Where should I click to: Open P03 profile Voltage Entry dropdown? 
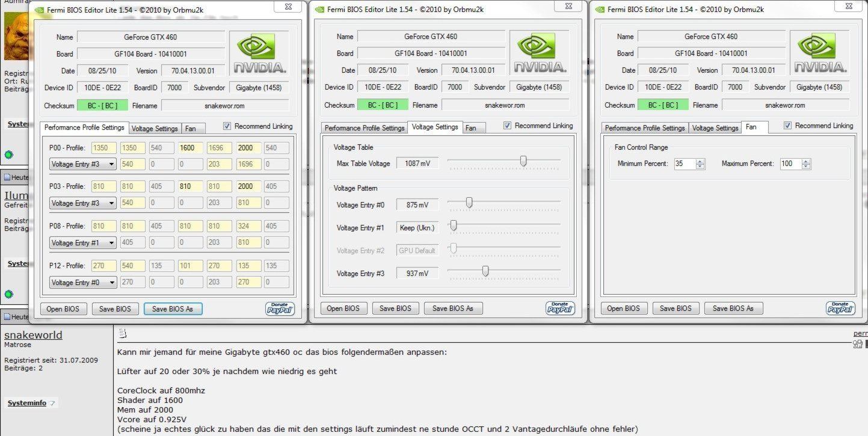coord(83,203)
